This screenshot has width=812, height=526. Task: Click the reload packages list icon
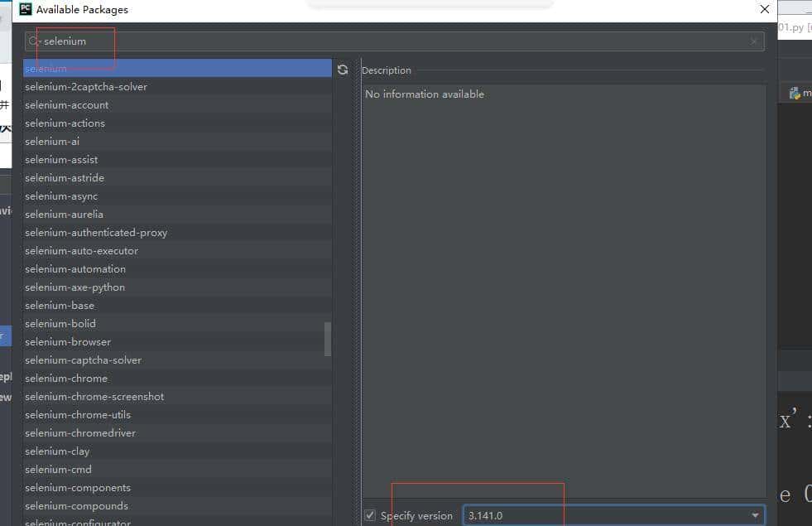[x=343, y=70]
